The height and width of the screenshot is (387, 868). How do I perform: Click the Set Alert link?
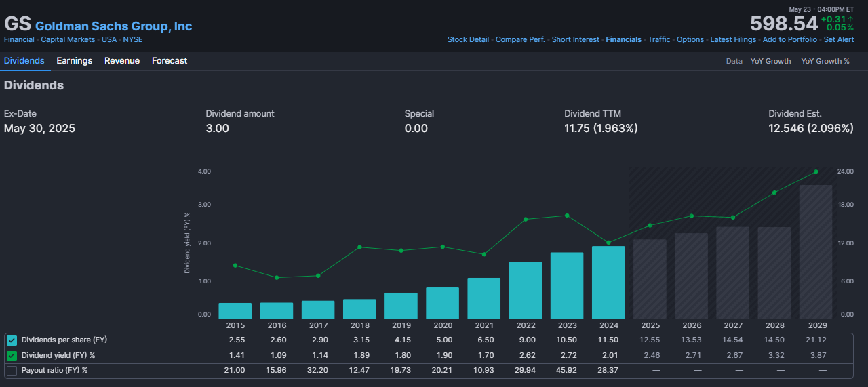coord(839,39)
